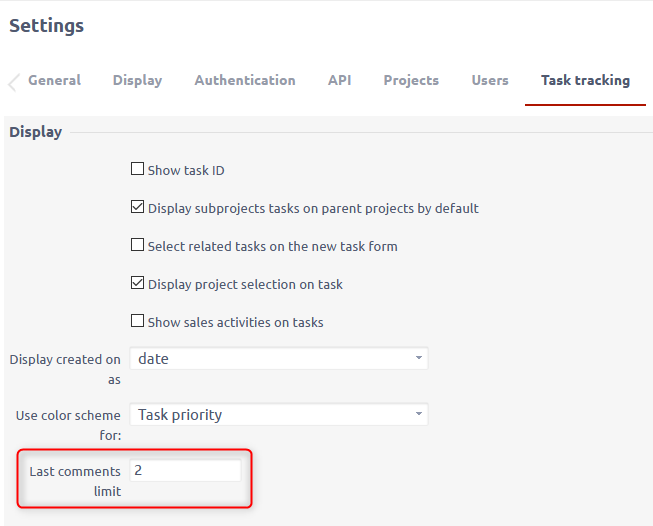Click the Task tracking tab
653x526 pixels.
point(585,80)
